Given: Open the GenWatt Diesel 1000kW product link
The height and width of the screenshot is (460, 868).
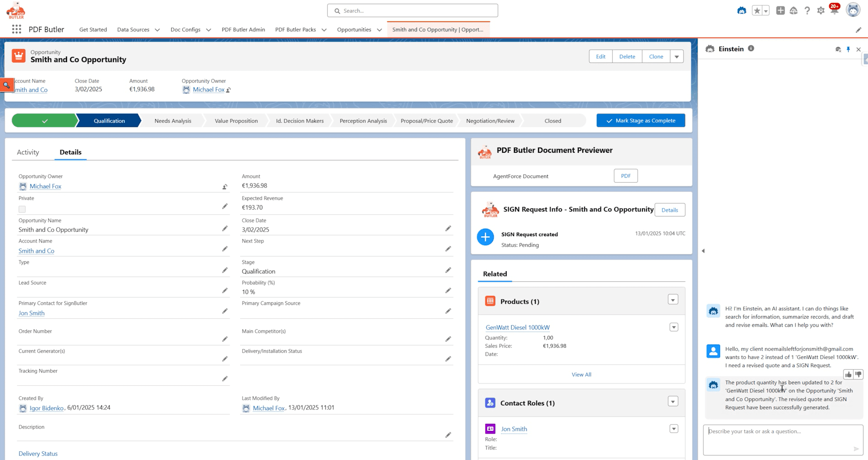Looking at the screenshot, I should coord(518,327).
